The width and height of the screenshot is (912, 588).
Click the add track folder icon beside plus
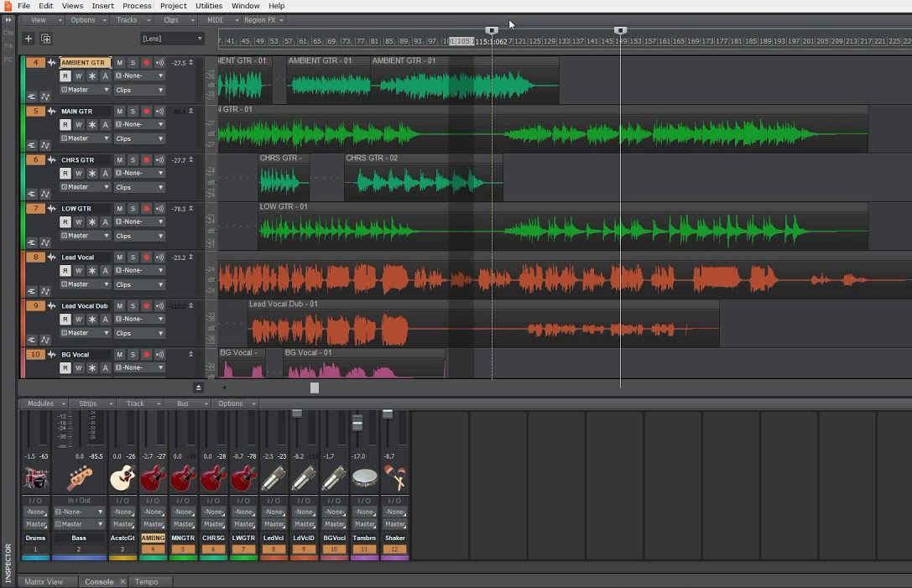click(x=46, y=39)
